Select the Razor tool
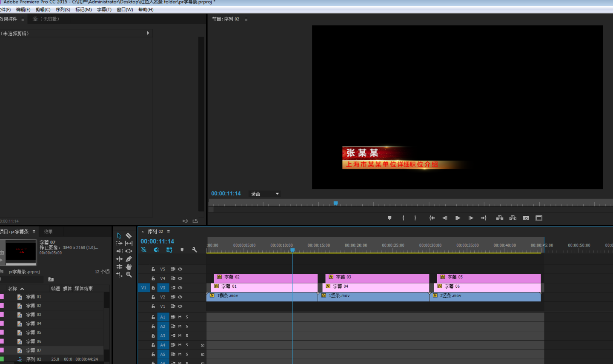613x364 pixels. (x=129, y=235)
